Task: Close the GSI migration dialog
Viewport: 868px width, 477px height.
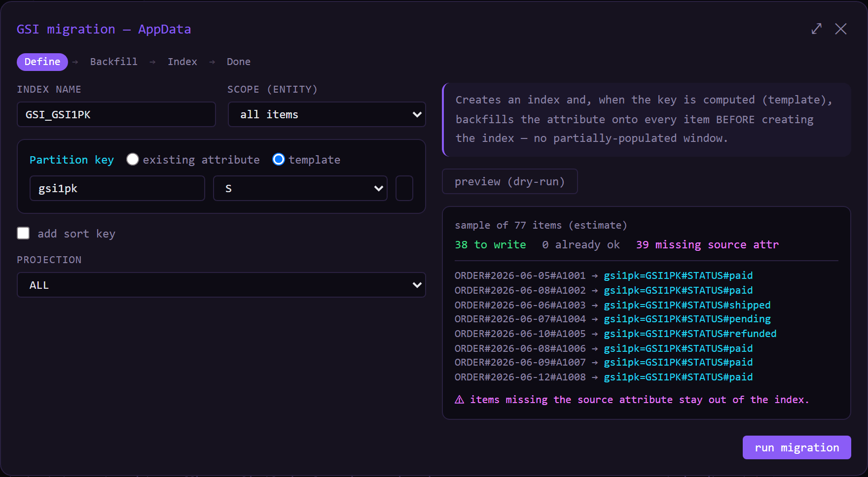Action: [841, 29]
